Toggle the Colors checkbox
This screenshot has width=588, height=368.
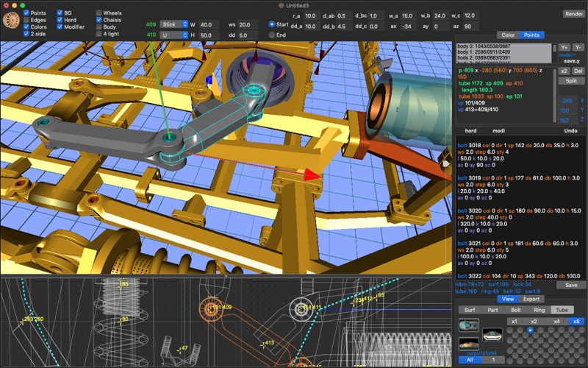tap(26, 26)
